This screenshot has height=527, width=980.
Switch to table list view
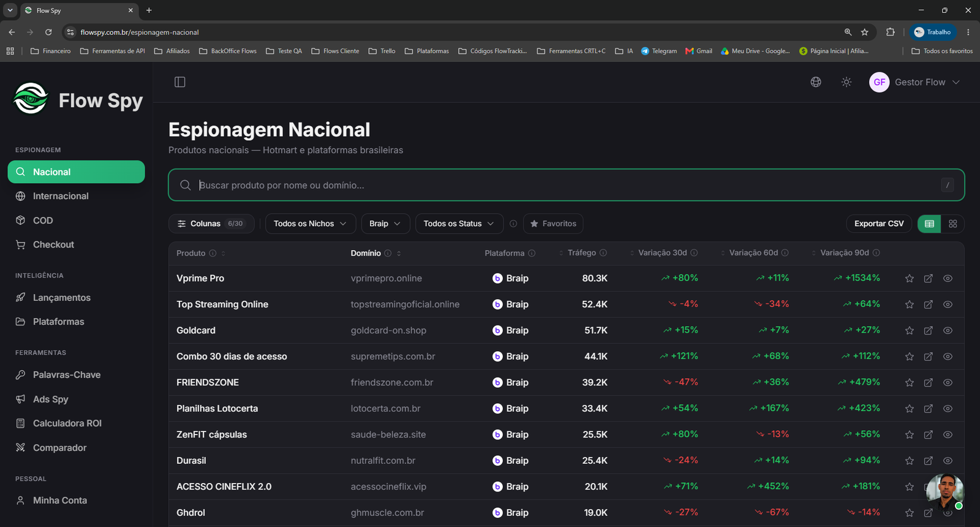(x=929, y=224)
